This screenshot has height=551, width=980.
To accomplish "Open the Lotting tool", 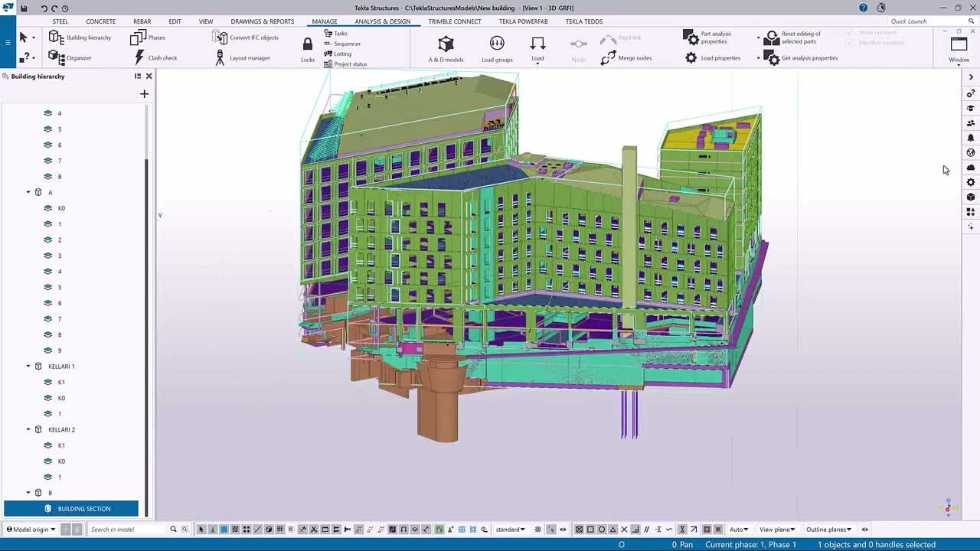I will (x=338, y=54).
